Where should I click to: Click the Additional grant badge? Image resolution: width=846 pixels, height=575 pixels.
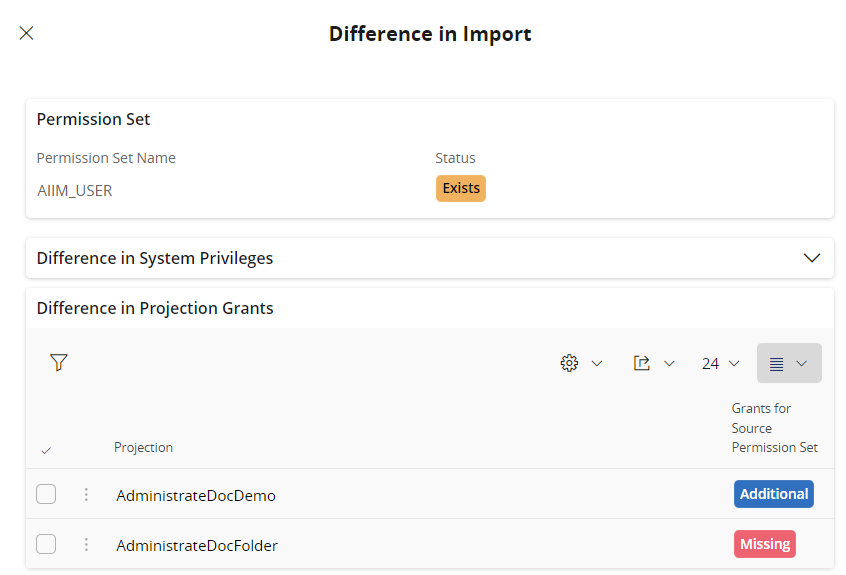point(773,494)
